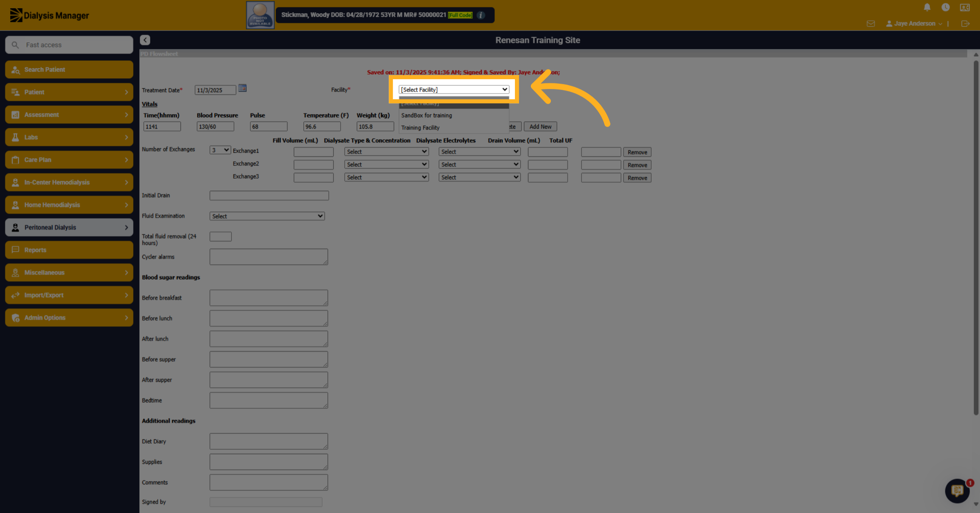The height and width of the screenshot is (513, 980).
Task: Click the patient photo thumbnail
Action: point(260,15)
